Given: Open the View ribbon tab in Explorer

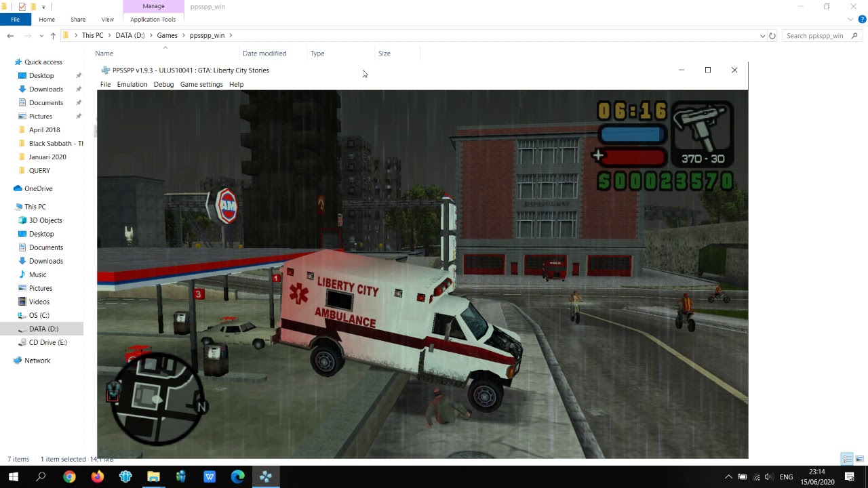Looking at the screenshot, I should tap(107, 20).
